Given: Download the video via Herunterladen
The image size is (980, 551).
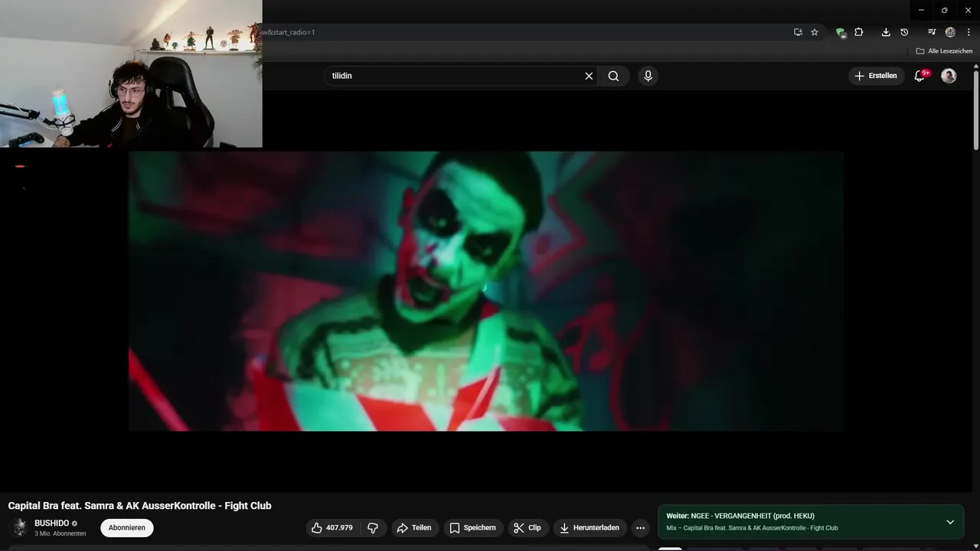Looking at the screenshot, I should (590, 527).
